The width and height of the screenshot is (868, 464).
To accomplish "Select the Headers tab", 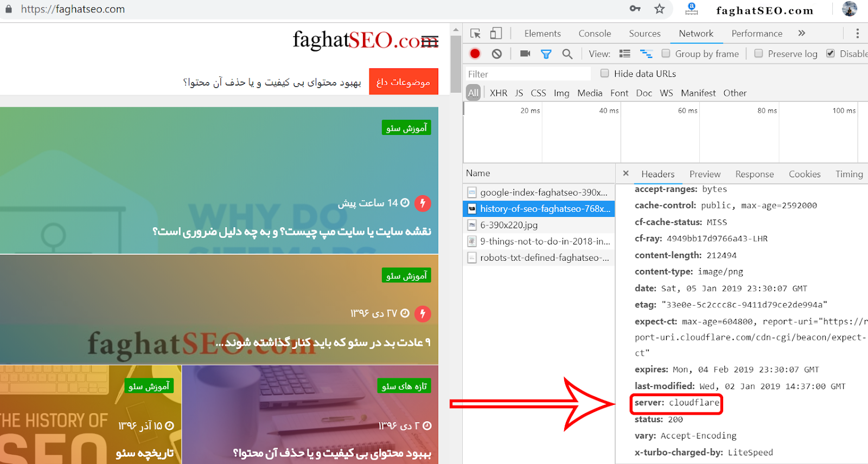I will point(658,174).
